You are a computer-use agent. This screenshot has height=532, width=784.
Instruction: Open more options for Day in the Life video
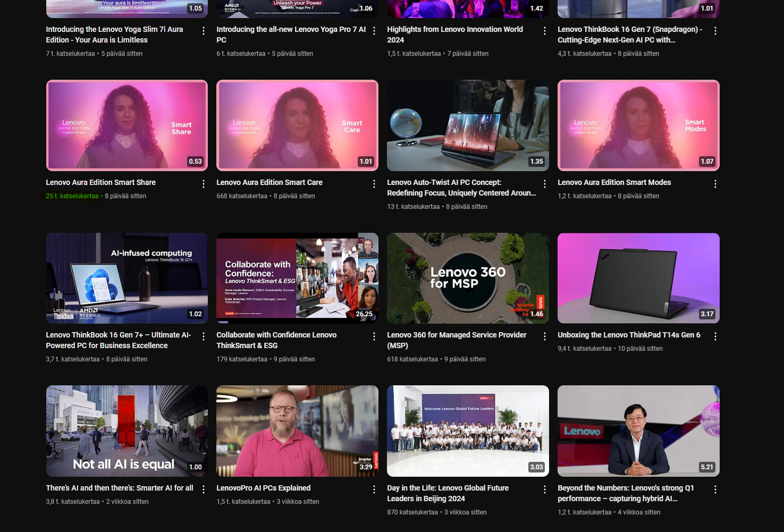[x=545, y=489]
